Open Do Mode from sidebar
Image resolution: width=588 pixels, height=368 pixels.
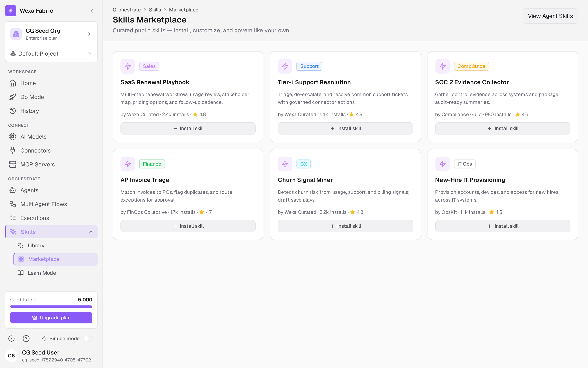(51, 97)
